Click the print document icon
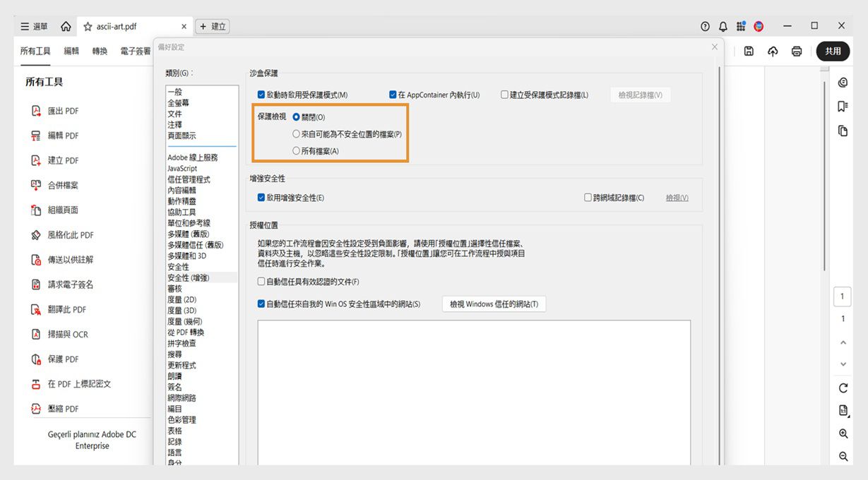This screenshot has height=480, width=868. coord(796,51)
